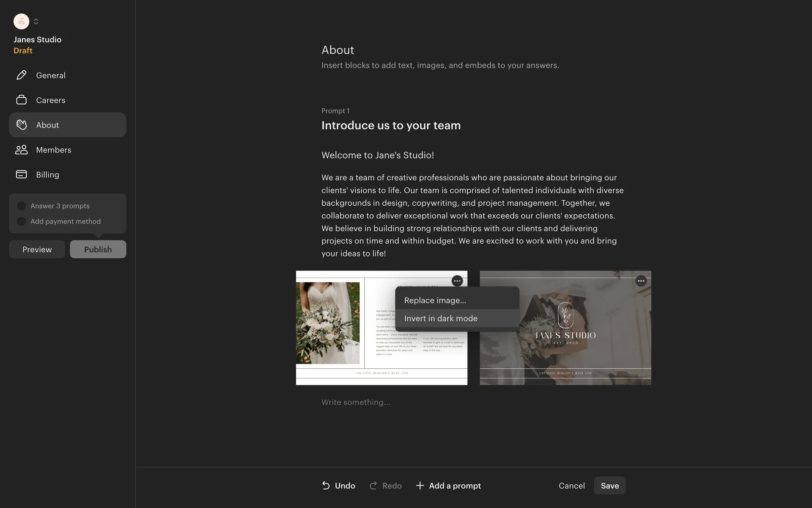This screenshot has height=508, width=812.
Task: Click the people icon for Members
Action: coord(22,150)
